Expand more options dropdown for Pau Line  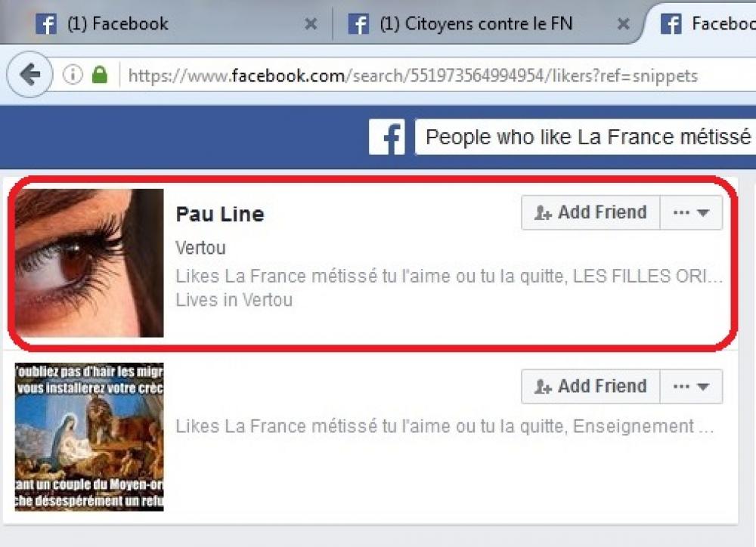[x=691, y=212]
